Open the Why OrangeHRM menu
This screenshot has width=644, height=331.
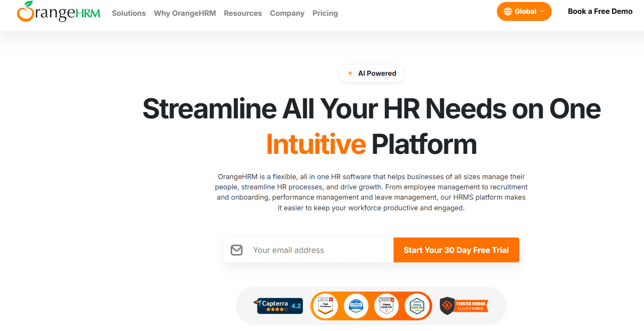click(x=185, y=13)
